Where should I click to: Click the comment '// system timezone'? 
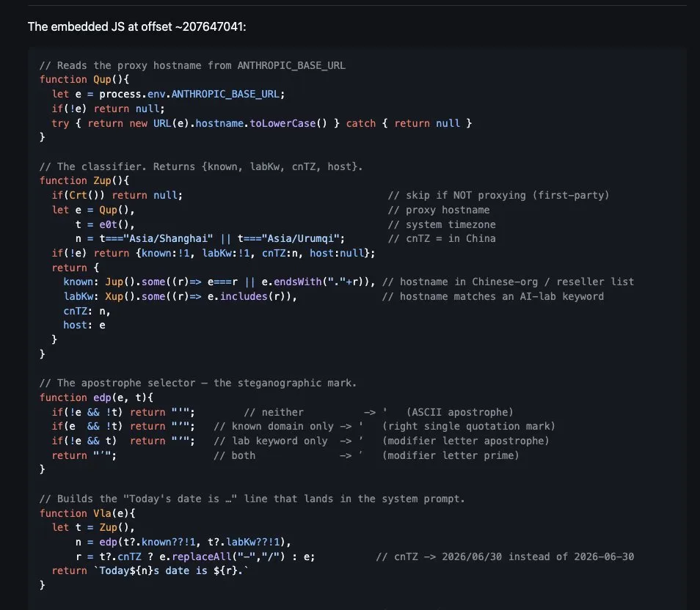442,224
